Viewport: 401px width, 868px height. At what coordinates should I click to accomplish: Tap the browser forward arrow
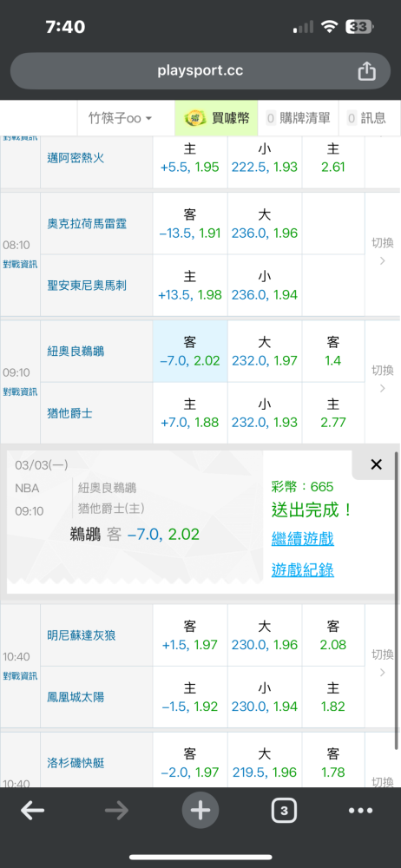click(116, 811)
